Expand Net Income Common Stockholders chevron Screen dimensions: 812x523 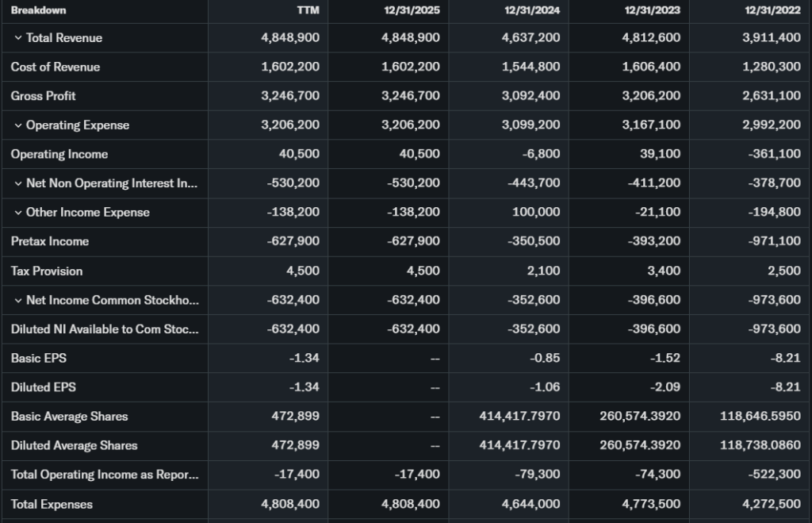tap(17, 300)
